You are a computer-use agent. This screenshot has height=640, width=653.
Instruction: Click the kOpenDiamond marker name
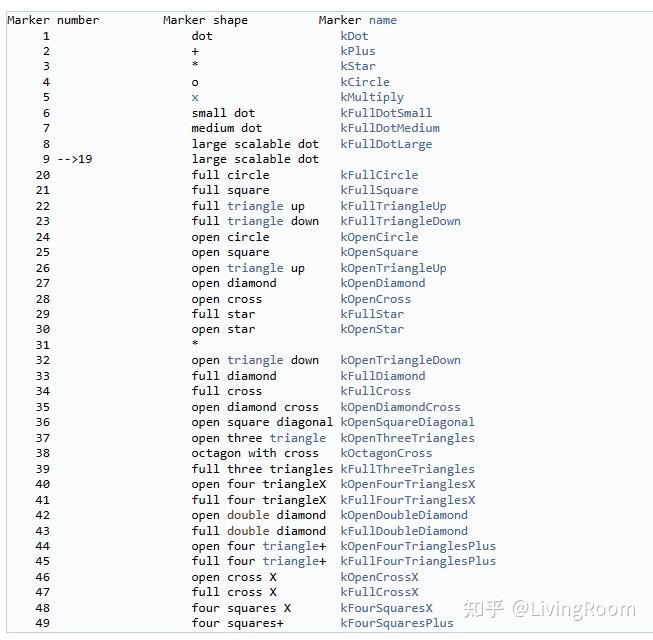click(x=382, y=283)
